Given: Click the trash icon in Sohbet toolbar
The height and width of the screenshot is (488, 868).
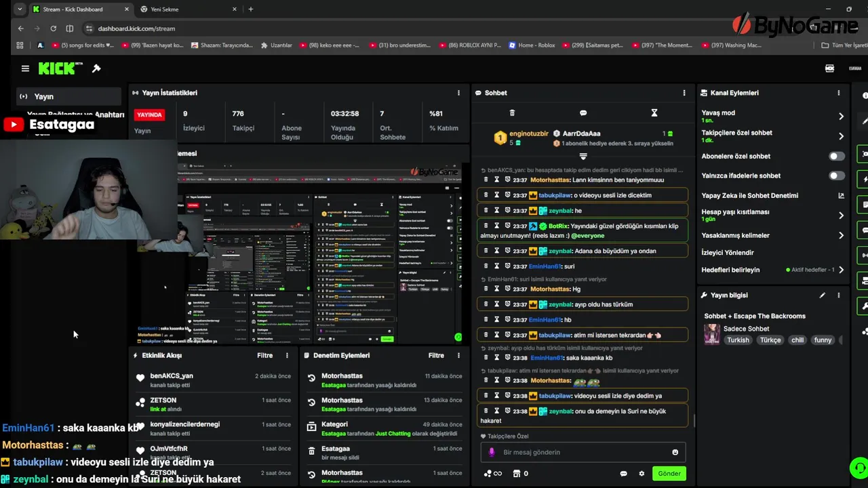Looking at the screenshot, I should (512, 113).
